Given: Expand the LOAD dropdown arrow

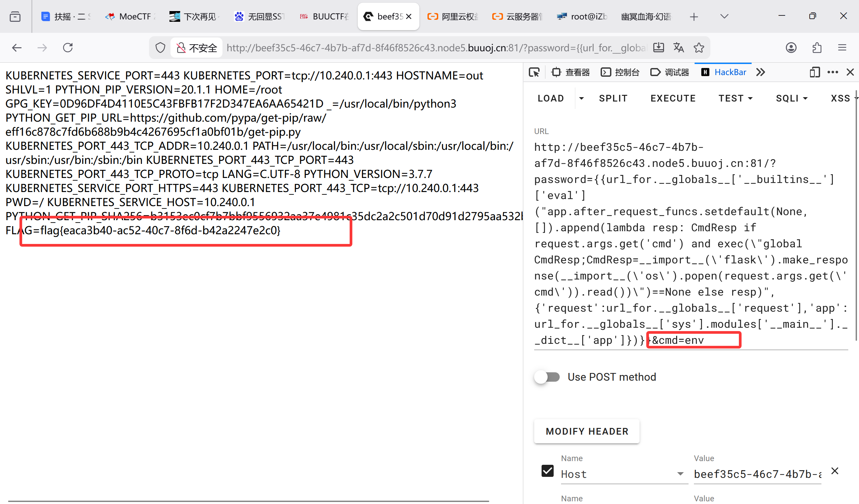Looking at the screenshot, I should tap(582, 99).
